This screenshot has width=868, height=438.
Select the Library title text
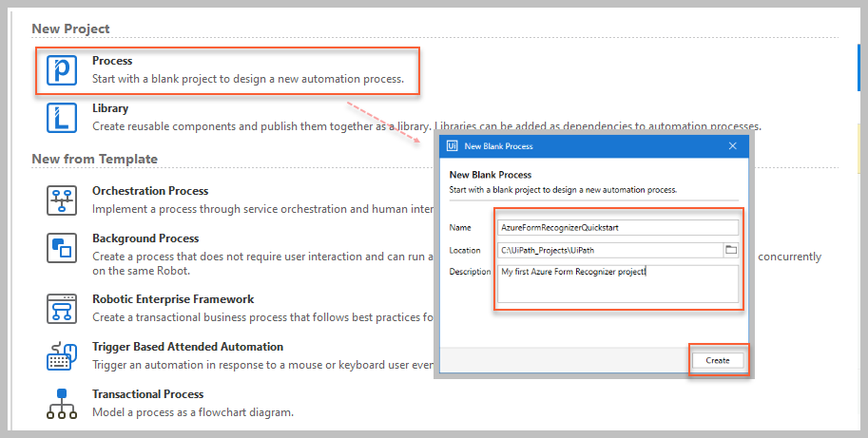click(x=110, y=108)
